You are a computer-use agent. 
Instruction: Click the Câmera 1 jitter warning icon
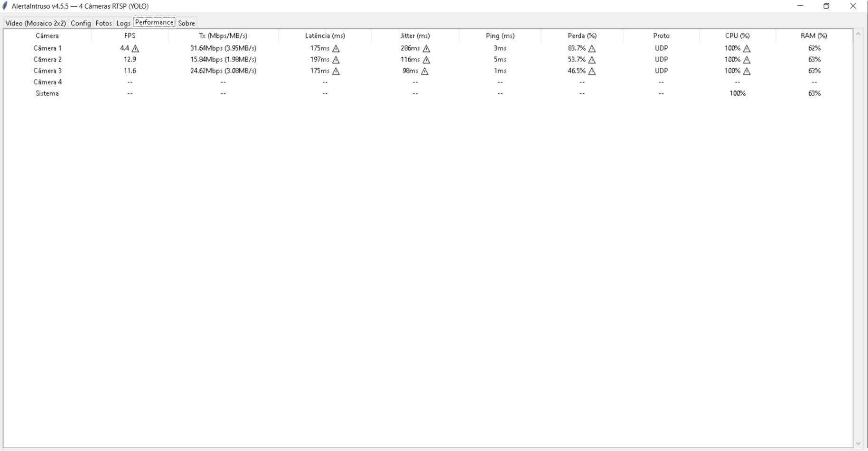click(426, 48)
